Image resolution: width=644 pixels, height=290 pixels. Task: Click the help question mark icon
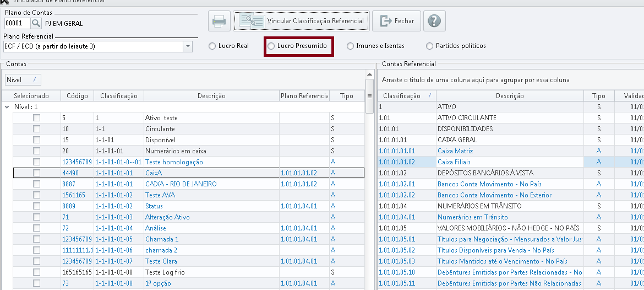click(434, 21)
